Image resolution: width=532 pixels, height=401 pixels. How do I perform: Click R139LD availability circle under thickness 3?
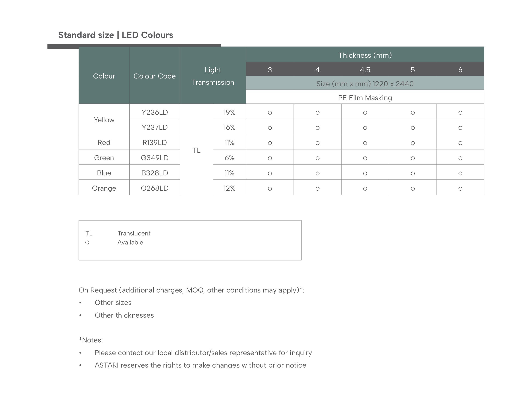point(270,143)
